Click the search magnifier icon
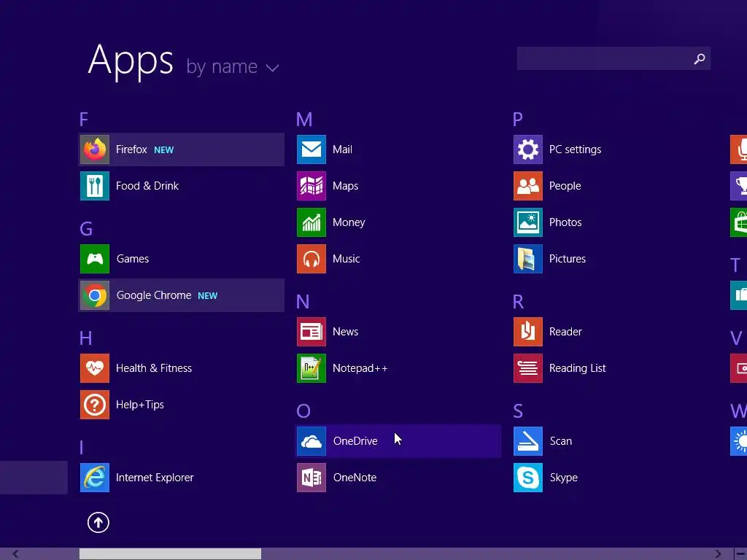This screenshot has width=747, height=560. click(x=700, y=58)
